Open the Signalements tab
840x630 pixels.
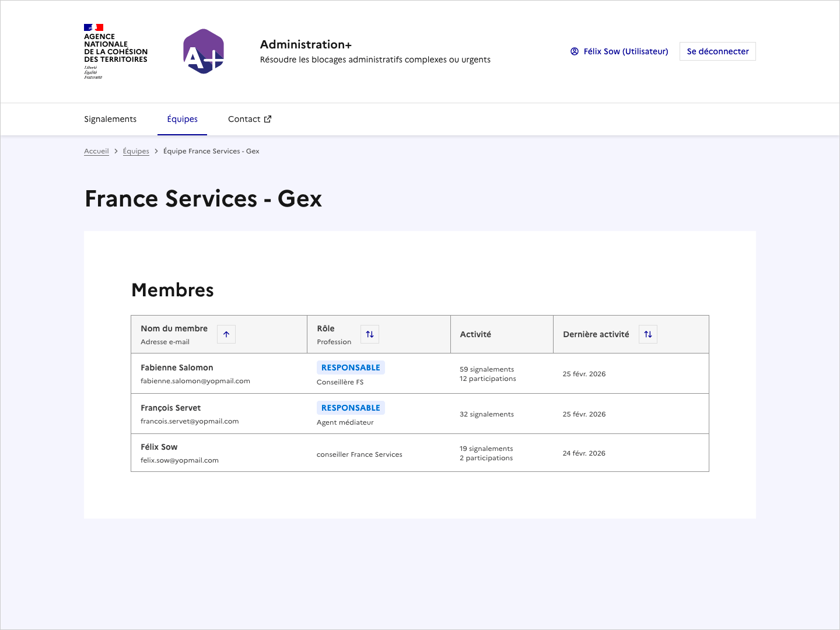110,119
